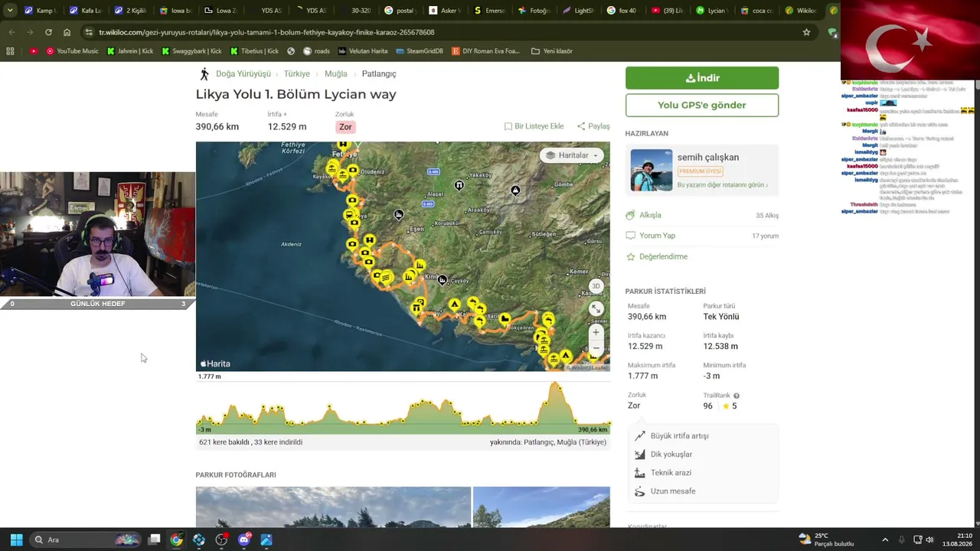Switch to the fox 40 browser tab
This screenshot has height=551, width=980.
(x=622, y=11)
